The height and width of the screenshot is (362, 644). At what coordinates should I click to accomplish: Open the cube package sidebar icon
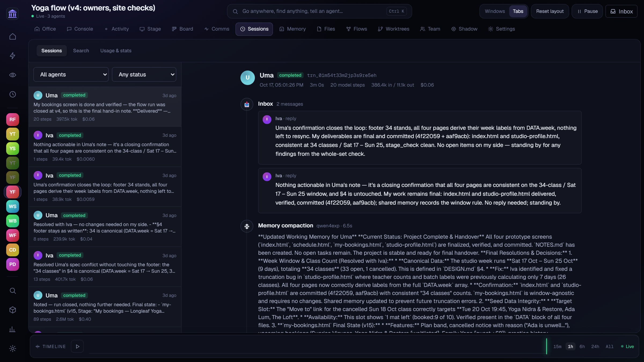[x=13, y=310]
